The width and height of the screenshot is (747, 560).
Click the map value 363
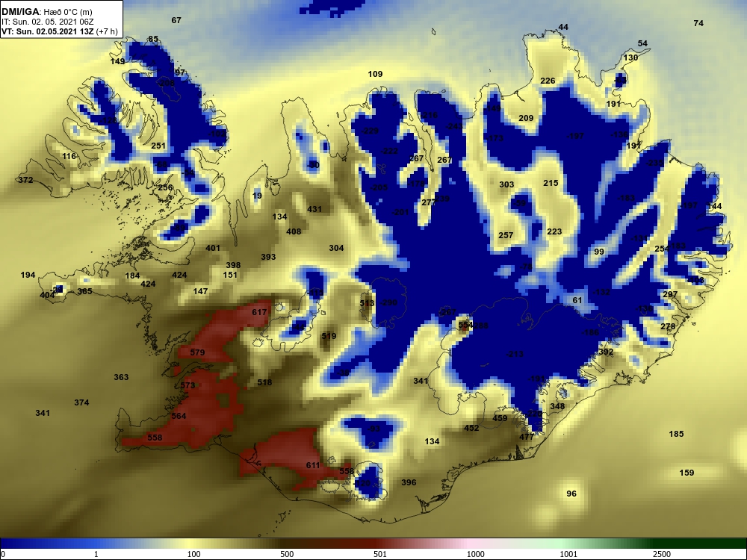[121, 376]
